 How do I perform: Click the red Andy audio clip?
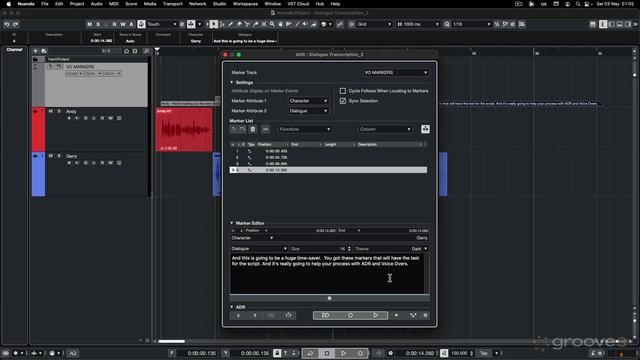(184, 129)
